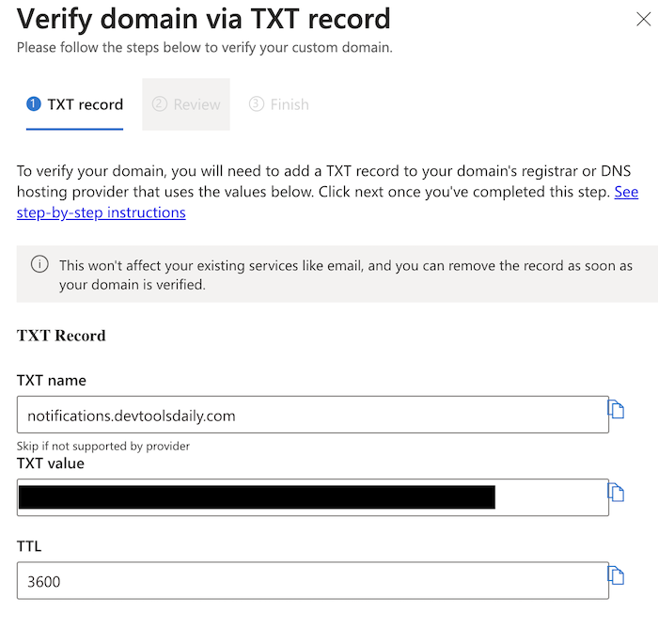658x644 pixels.
Task: Copy the redacted TXT value
Action: (x=617, y=493)
